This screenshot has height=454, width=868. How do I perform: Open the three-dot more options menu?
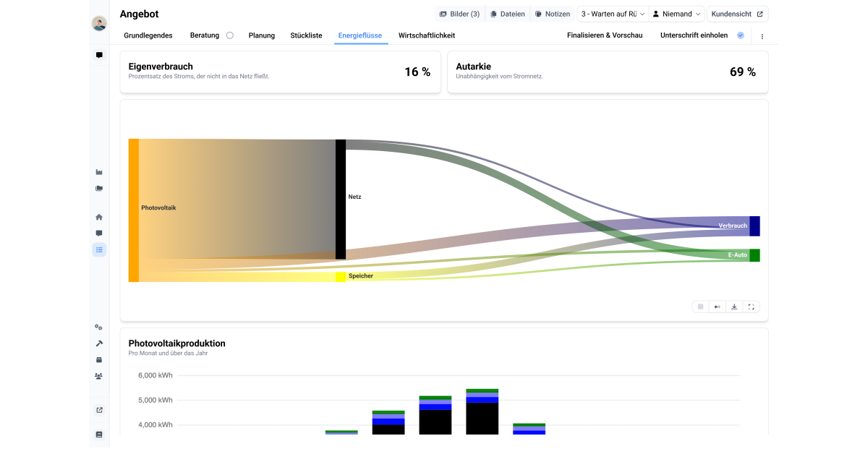[762, 36]
